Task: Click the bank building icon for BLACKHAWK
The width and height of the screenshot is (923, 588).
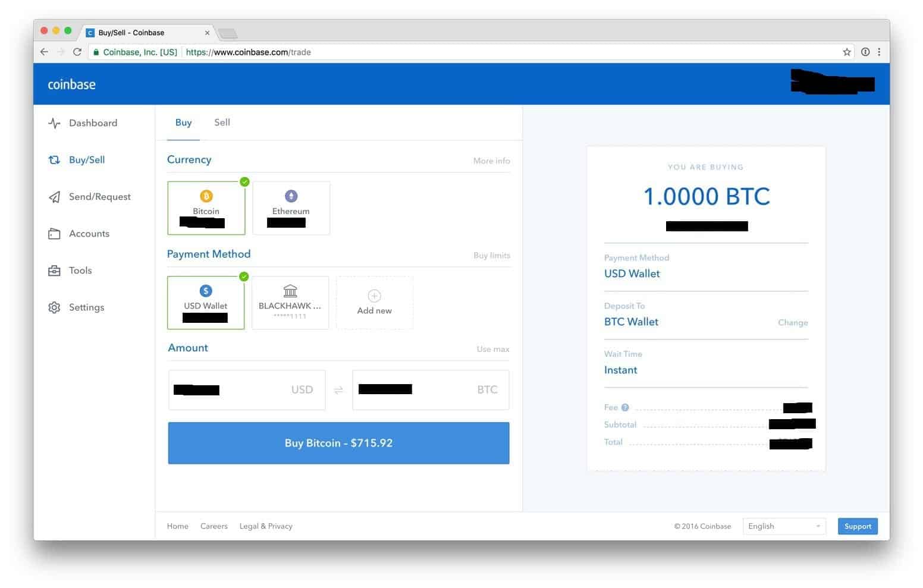Action: [x=290, y=291]
